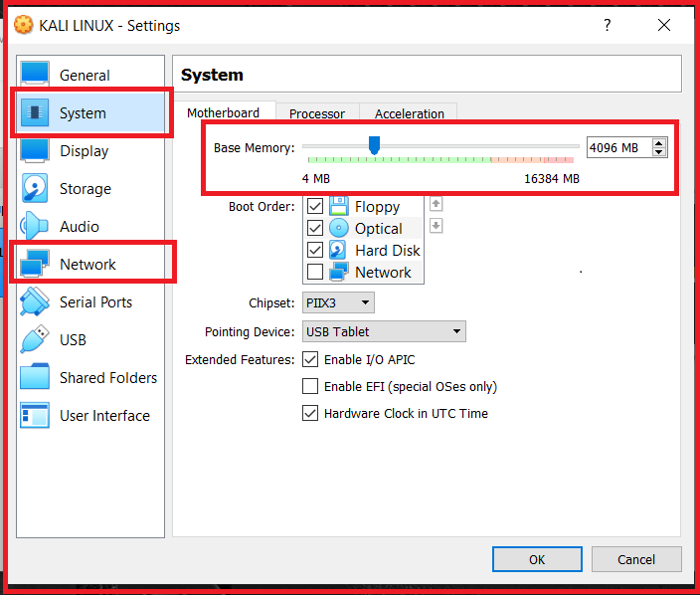The width and height of the screenshot is (700, 595).
Task: Click the Floppy disk icon in boot order
Action: (339, 206)
